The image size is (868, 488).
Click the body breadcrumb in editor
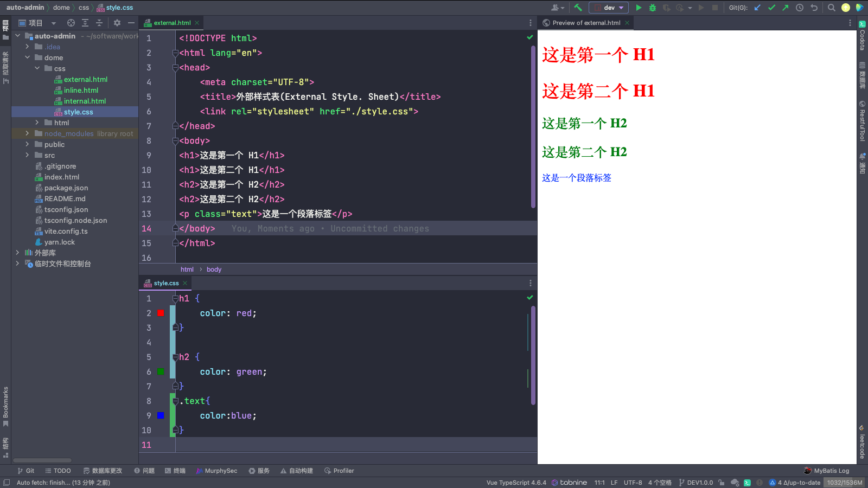point(214,269)
